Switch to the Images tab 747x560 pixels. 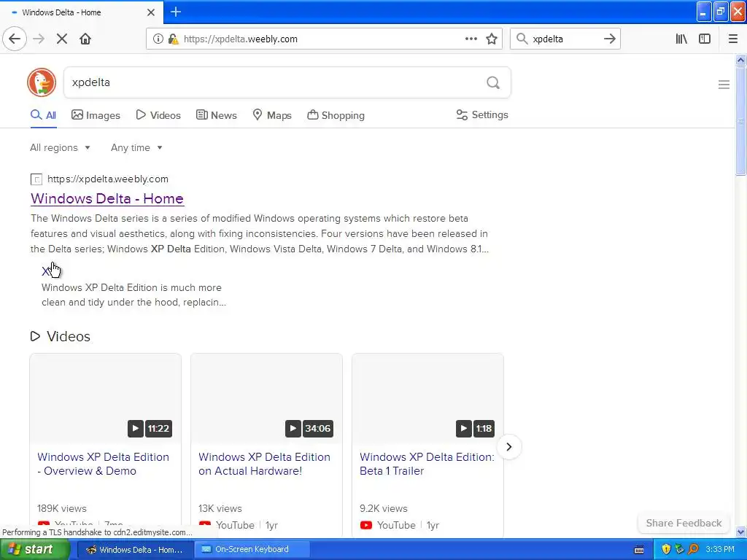click(96, 115)
